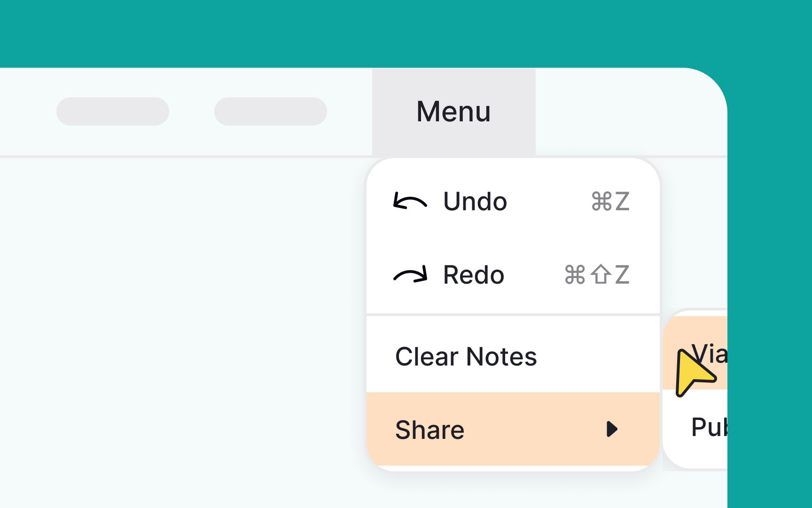Click the right-pointing triangle beside Share
Image resolution: width=812 pixels, height=508 pixels.
point(612,429)
